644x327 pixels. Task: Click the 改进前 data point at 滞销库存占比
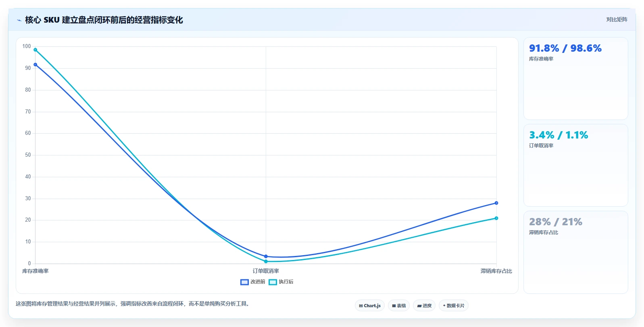tap(496, 203)
